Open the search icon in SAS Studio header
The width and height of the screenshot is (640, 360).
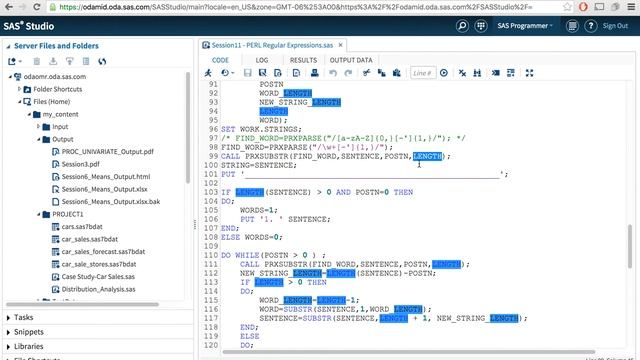(462, 26)
